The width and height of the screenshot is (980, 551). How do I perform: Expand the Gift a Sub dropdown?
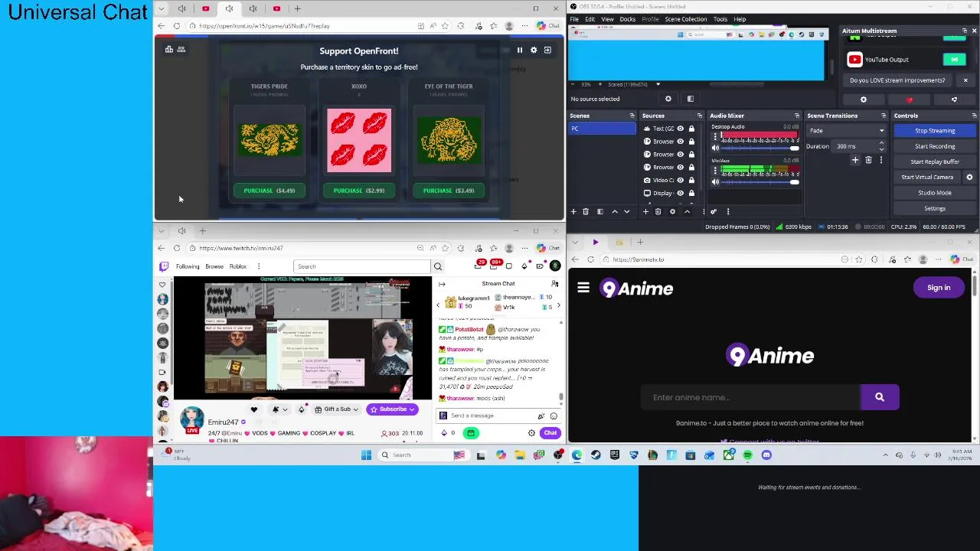(354, 409)
